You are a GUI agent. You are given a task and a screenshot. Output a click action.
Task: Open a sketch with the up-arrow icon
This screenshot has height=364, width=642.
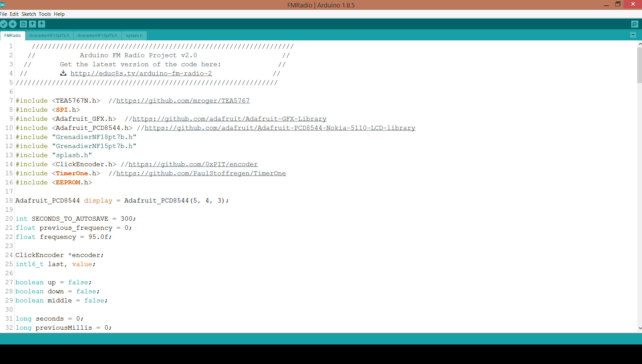[32, 24]
